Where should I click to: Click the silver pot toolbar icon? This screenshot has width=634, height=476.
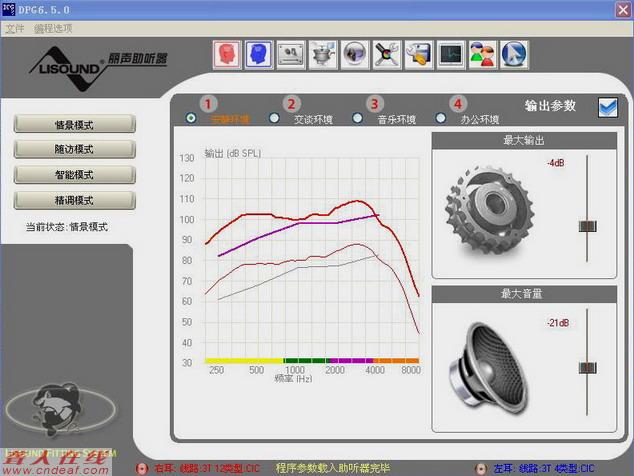click(x=323, y=55)
